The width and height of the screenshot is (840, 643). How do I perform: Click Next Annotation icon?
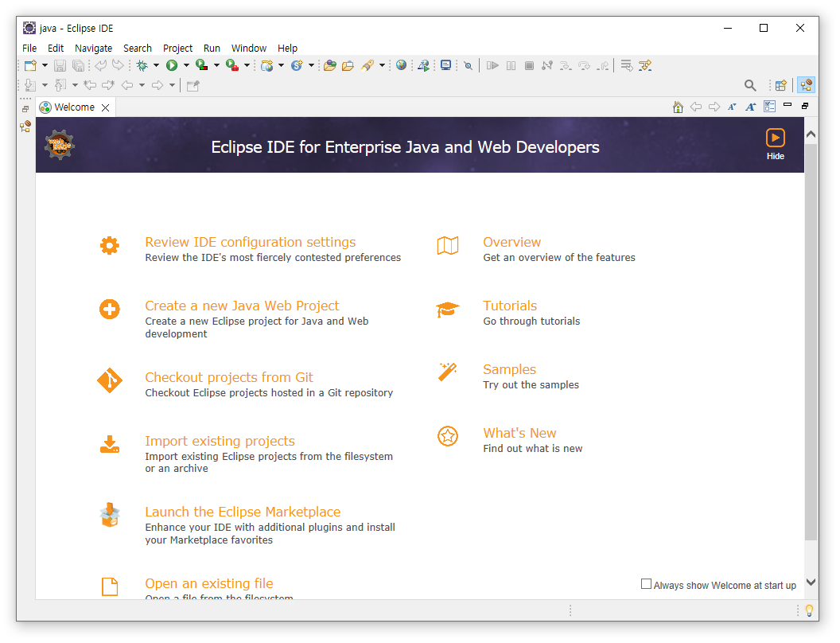(x=30, y=85)
